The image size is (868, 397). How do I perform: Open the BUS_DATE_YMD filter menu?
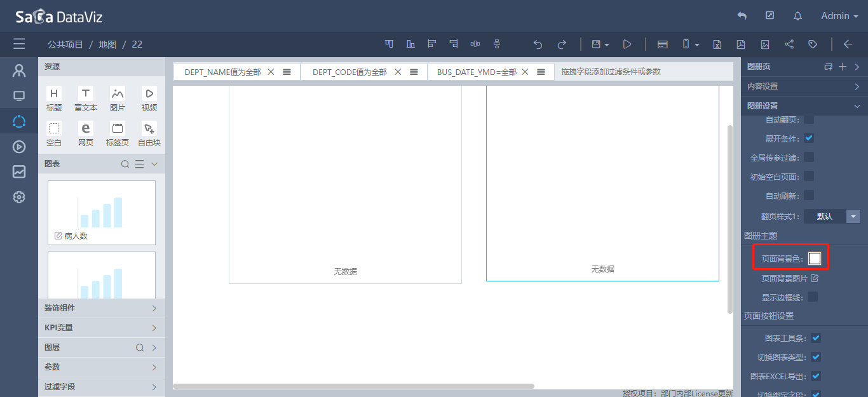541,72
